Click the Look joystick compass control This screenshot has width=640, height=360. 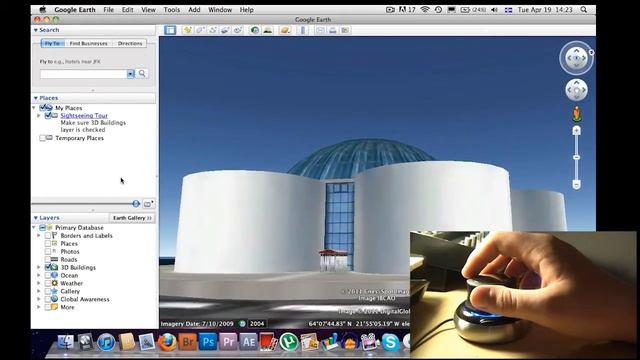click(576, 58)
